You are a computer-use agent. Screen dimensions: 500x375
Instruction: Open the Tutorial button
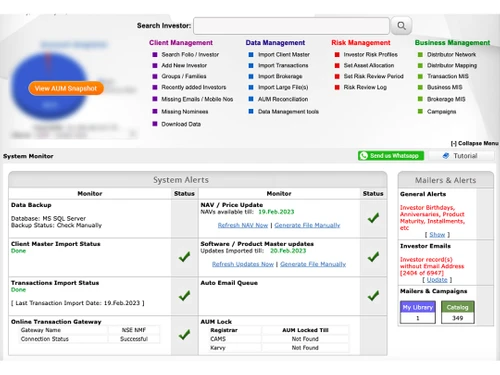pos(461,156)
